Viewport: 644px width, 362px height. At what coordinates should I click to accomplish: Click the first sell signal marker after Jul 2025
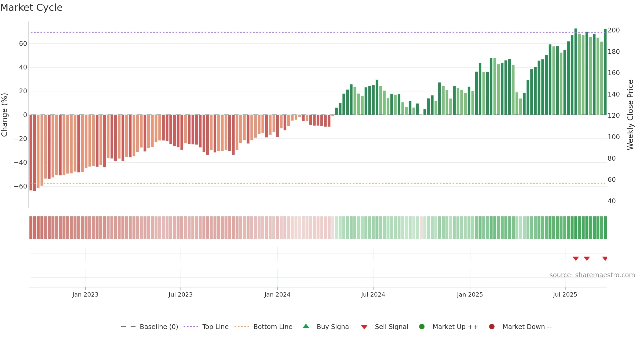(x=576, y=258)
